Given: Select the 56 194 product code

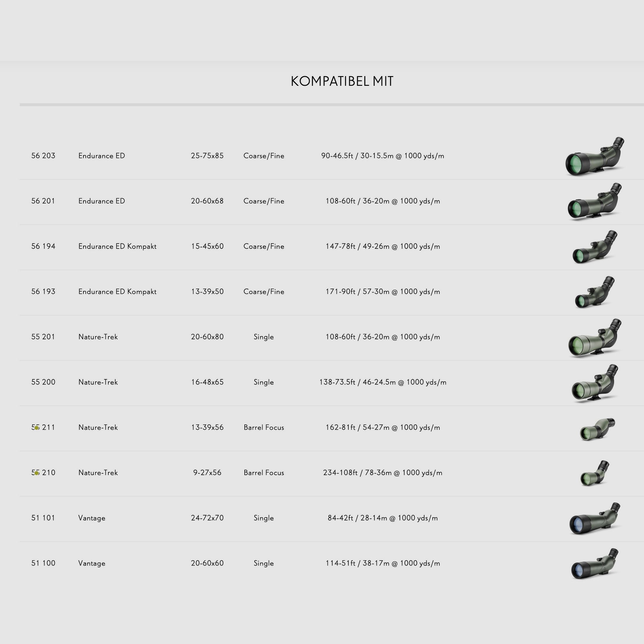Looking at the screenshot, I should (43, 246).
